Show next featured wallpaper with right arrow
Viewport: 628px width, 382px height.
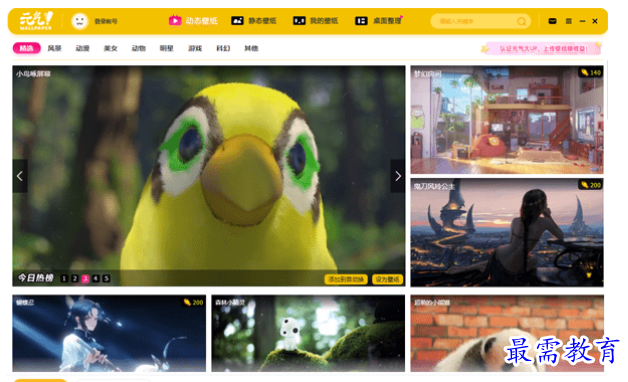point(398,176)
